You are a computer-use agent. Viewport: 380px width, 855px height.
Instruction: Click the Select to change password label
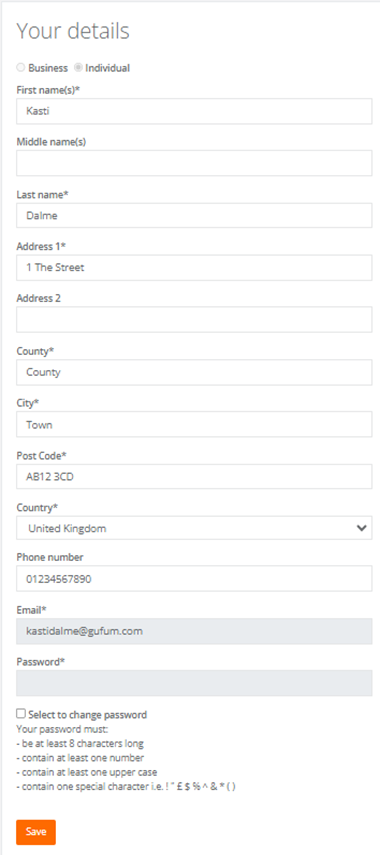tap(87, 714)
